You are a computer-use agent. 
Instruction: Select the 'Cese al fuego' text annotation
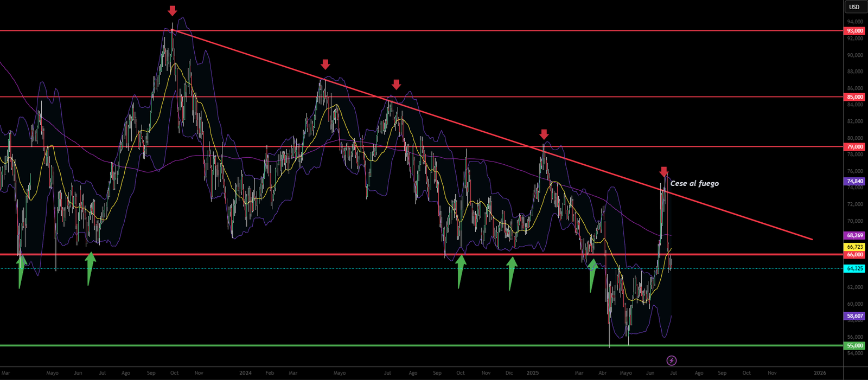[x=694, y=184]
